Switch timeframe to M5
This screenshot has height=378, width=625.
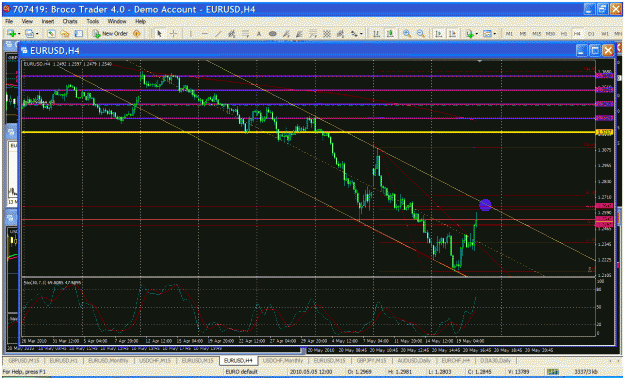(x=523, y=34)
